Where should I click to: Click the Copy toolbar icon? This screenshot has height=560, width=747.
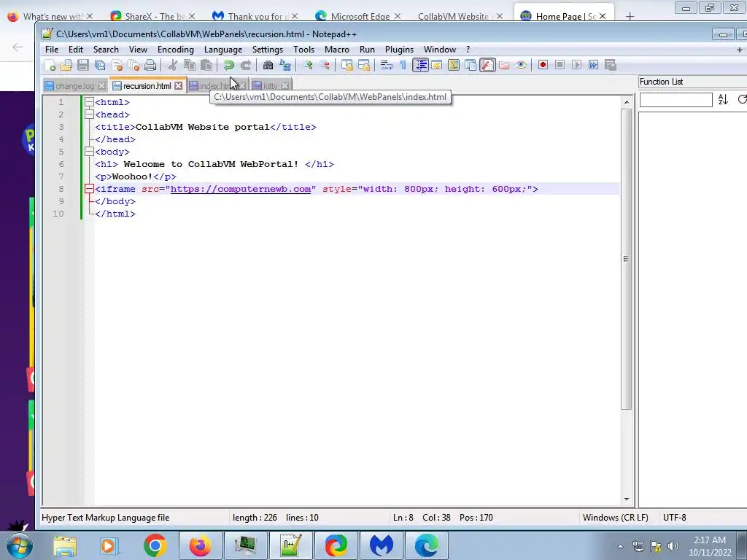tap(190, 65)
